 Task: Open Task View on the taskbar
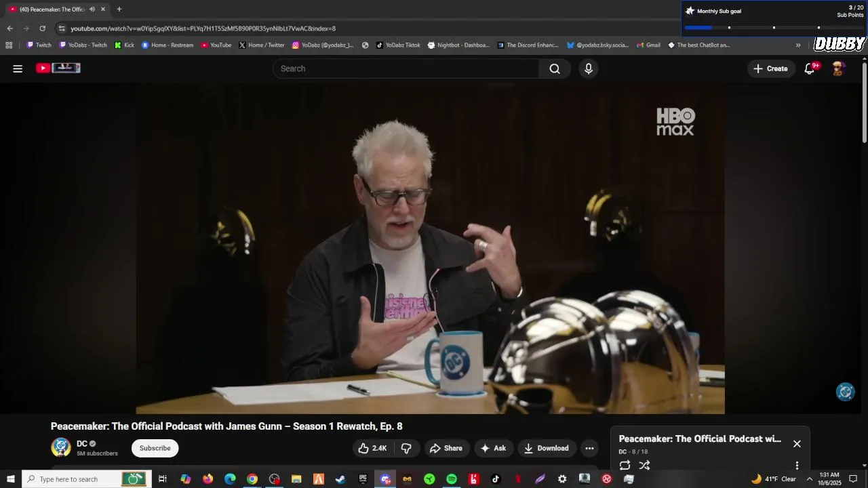(163, 479)
